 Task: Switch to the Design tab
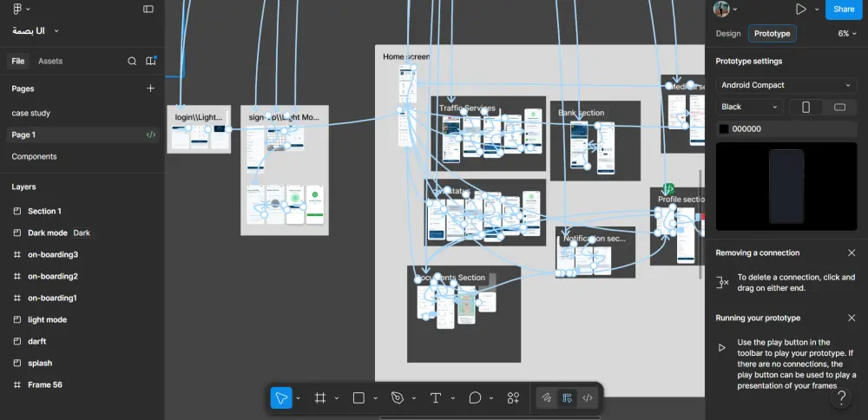pos(728,34)
